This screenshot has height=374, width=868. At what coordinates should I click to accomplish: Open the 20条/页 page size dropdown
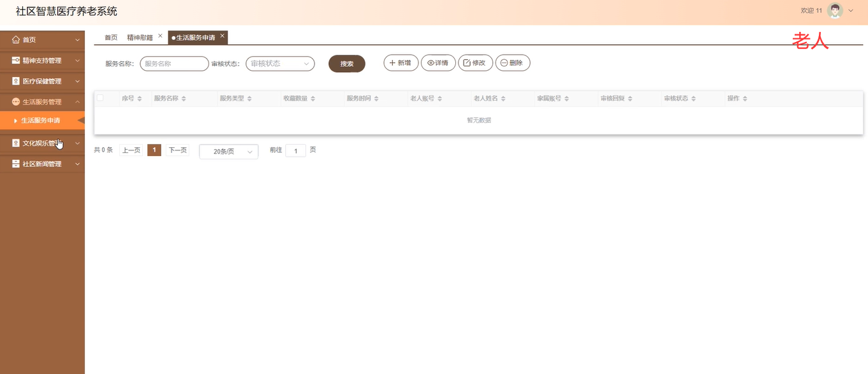(229, 152)
